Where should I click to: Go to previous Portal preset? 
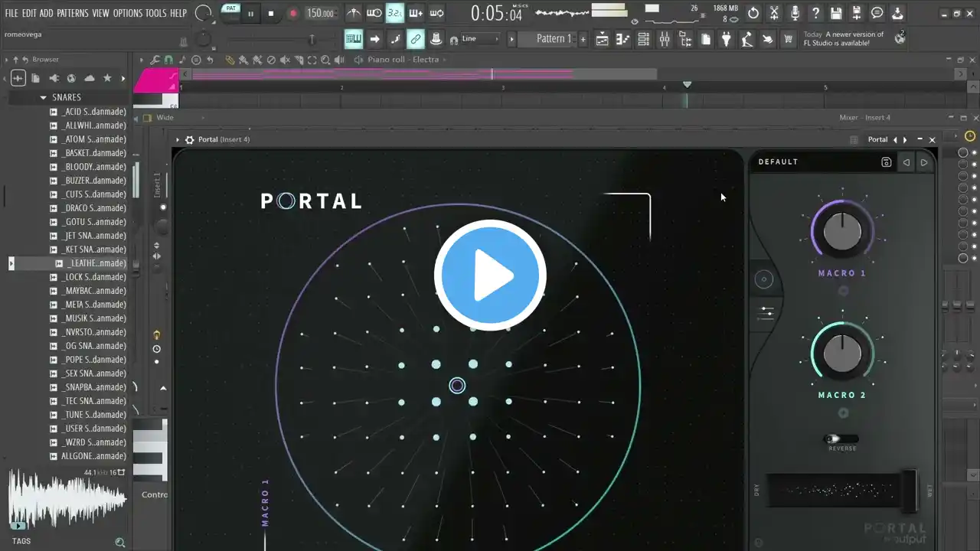click(x=906, y=162)
